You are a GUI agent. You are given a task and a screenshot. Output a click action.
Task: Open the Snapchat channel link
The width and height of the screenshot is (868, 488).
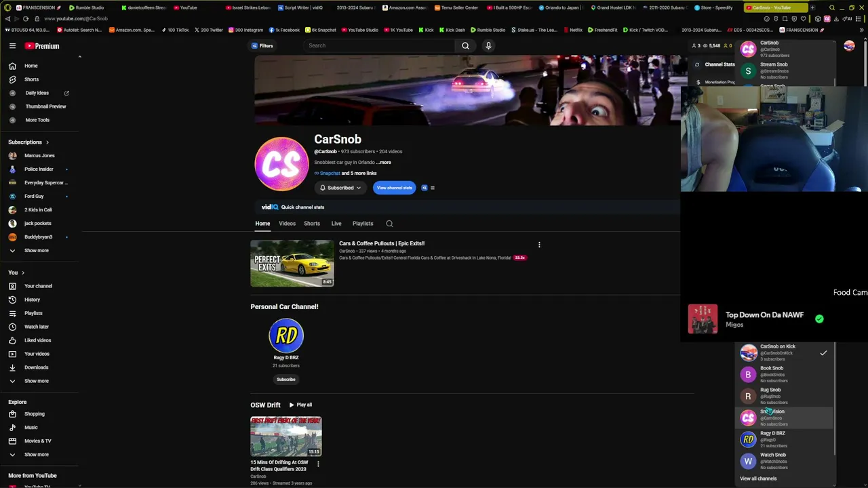tap(330, 174)
